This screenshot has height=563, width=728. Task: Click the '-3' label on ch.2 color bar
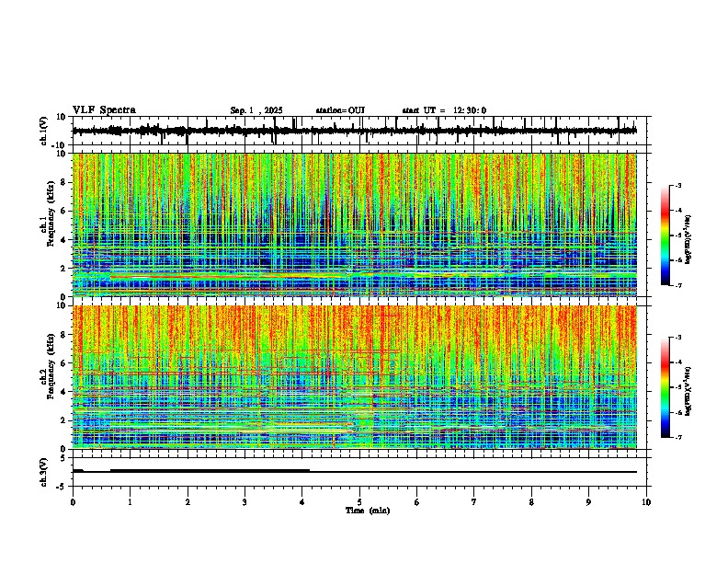click(x=677, y=338)
